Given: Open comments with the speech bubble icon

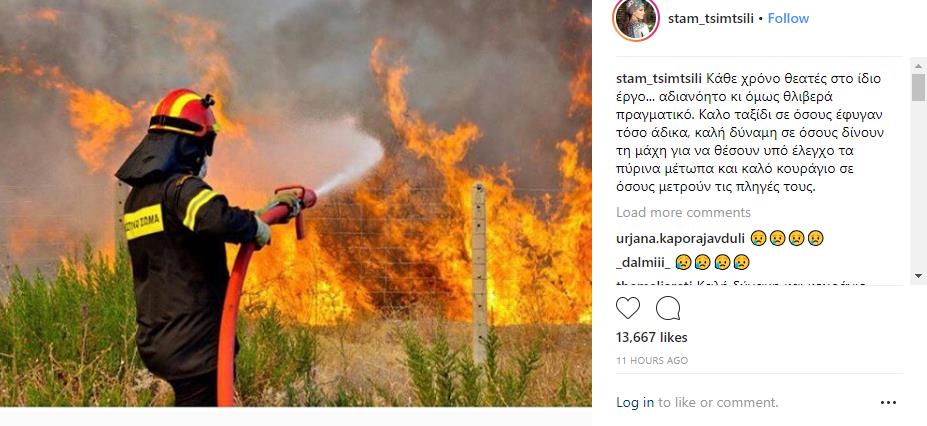Looking at the screenshot, I should click(x=668, y=308).
